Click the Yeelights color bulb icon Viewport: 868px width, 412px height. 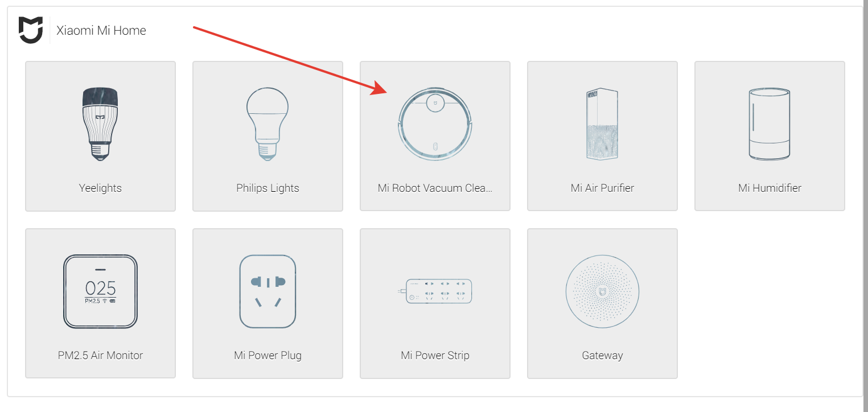(100, 124)
